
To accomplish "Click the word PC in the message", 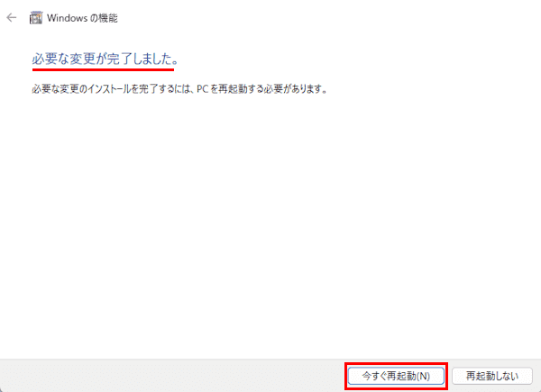I will (203, 89).
